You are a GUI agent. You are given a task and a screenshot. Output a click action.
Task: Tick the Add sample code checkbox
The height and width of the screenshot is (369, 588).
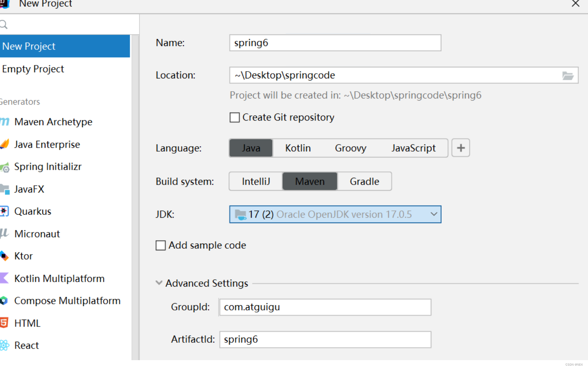coord(161,245)
